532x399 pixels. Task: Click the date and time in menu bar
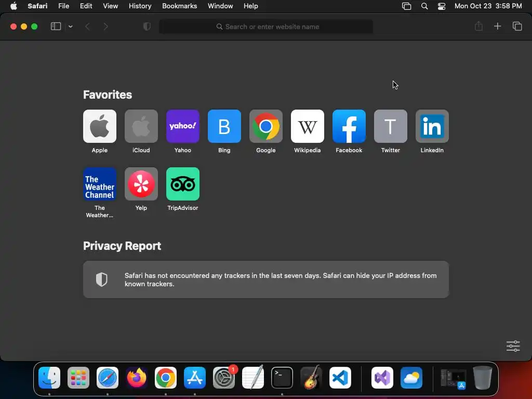[488, 6]
